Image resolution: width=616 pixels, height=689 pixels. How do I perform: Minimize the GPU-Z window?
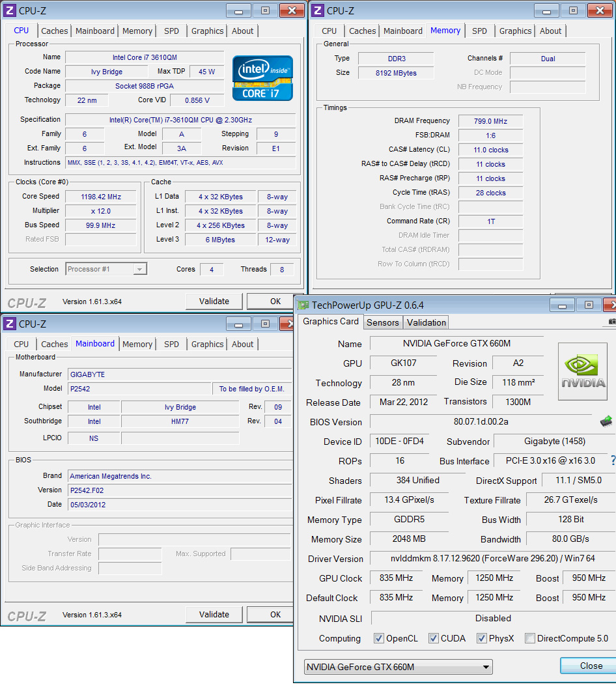[x=562, y=305]
